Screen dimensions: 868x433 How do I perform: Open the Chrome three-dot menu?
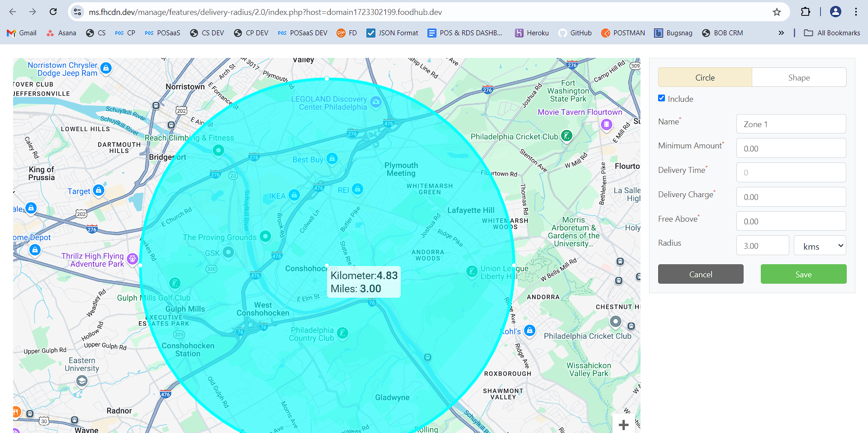(x=856, y=12)
